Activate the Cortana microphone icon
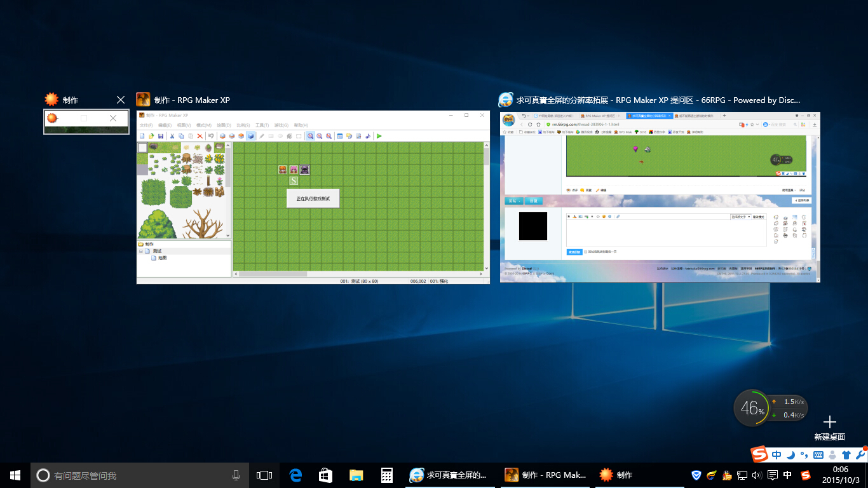Image resolution: width=868 pixels, height=488 pixels. tap(236, 475)
